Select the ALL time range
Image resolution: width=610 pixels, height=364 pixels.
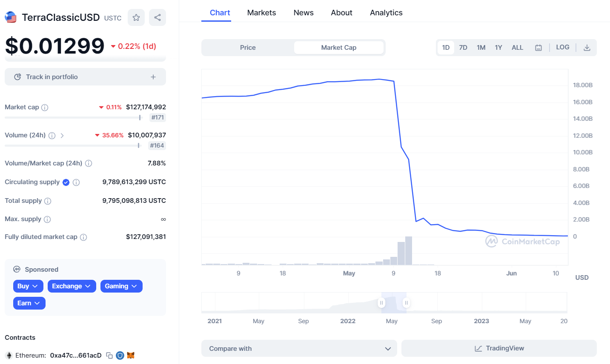(517, 48)
